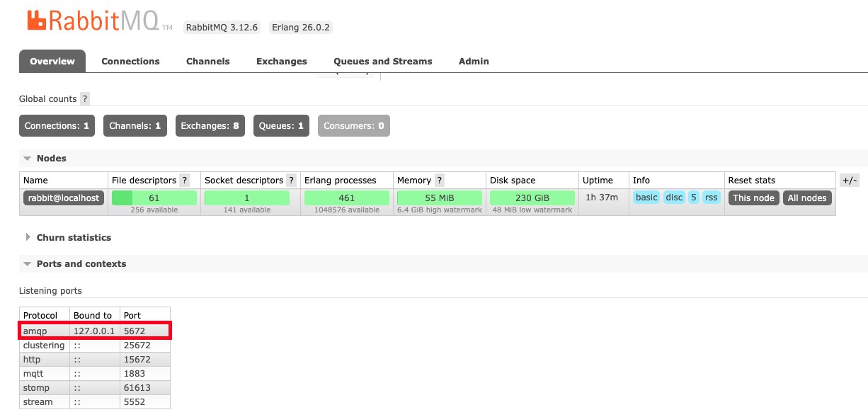Image resolution: width=868 pixels, height=417 pixels.
Task: Click the rss info tag
Action: (x=712, y=198)
